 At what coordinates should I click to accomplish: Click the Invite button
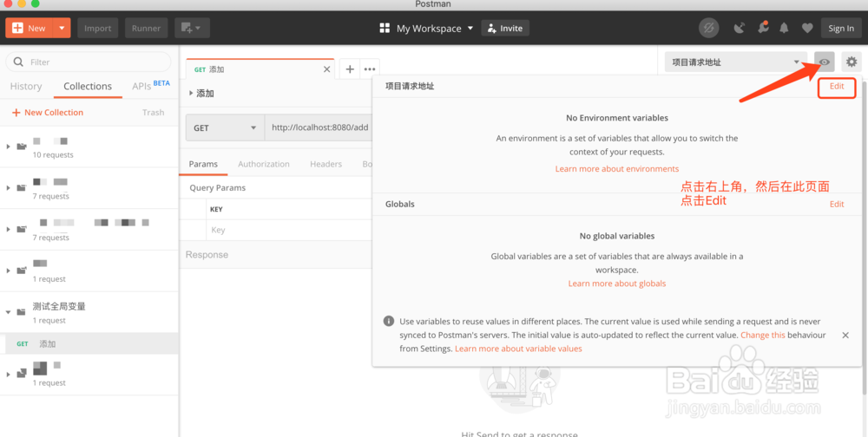click(505, 29)
